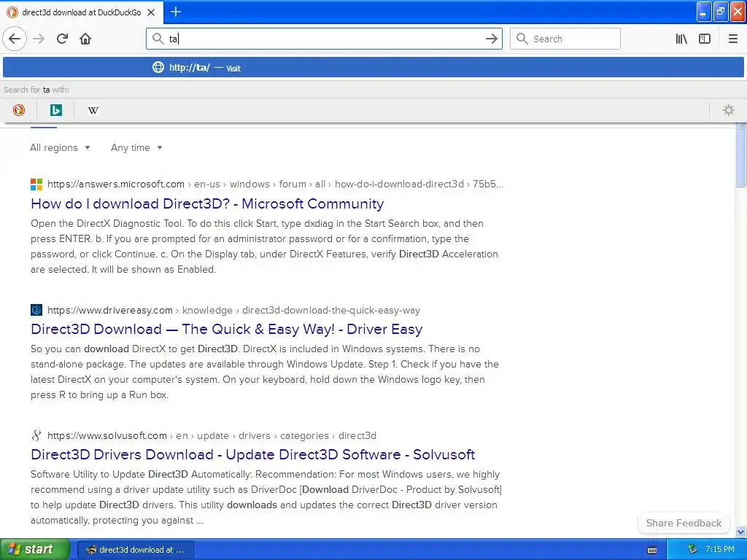Click the Search box in the toolbar
The image size is (747, 560).
[x=565, y=39]
